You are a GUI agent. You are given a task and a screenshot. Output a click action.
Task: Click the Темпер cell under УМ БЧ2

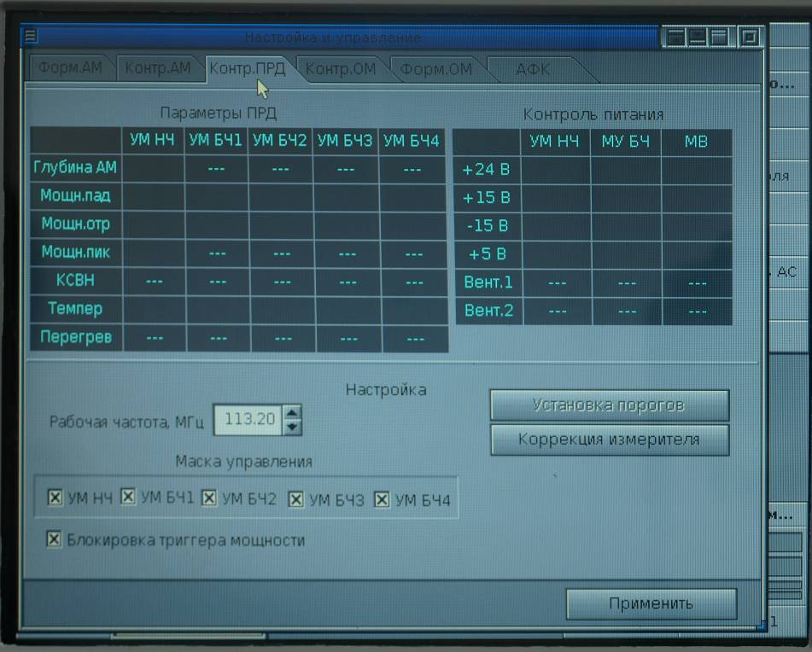283,310
